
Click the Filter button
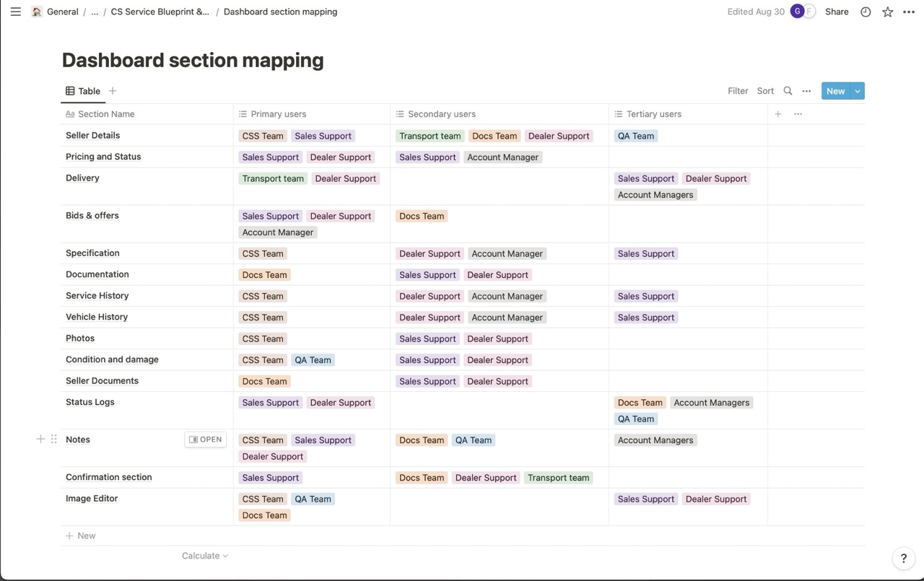(738, 91)
